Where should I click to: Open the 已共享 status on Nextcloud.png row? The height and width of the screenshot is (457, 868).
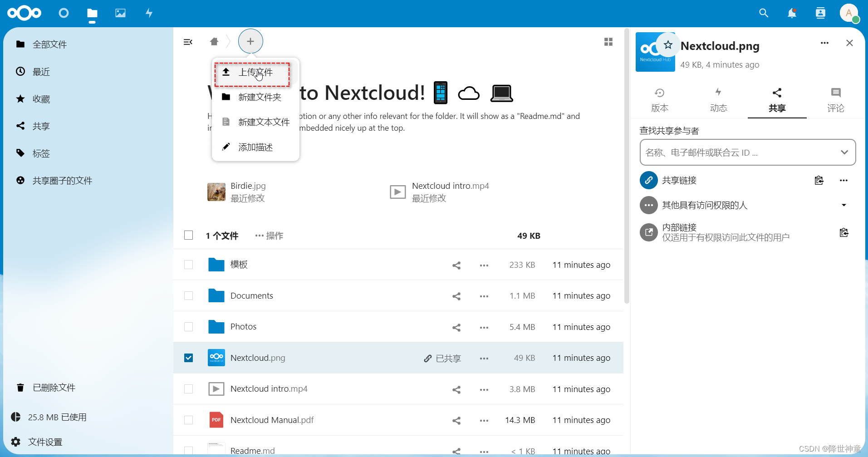click(x=442, y=359)
